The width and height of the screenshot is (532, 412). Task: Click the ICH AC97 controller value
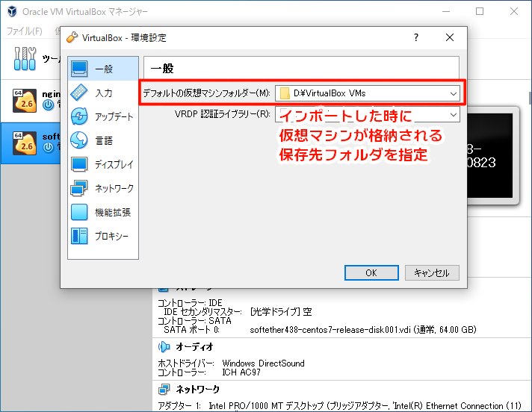click(241, 372)
